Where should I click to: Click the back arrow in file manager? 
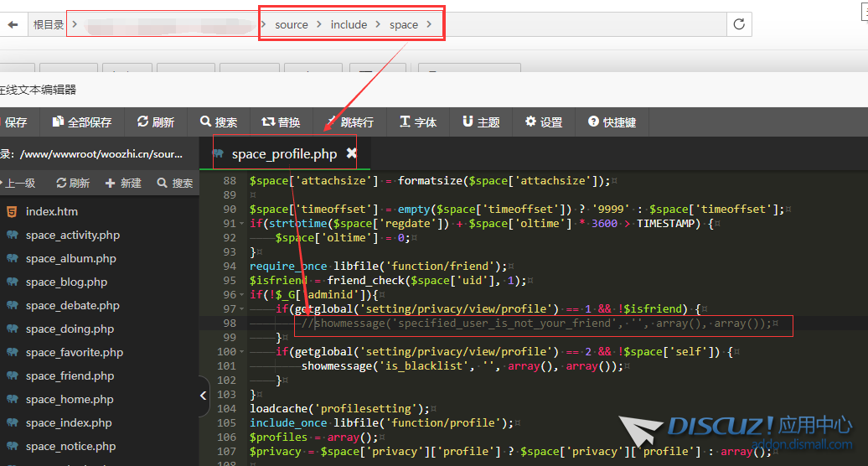click(13, 24)
